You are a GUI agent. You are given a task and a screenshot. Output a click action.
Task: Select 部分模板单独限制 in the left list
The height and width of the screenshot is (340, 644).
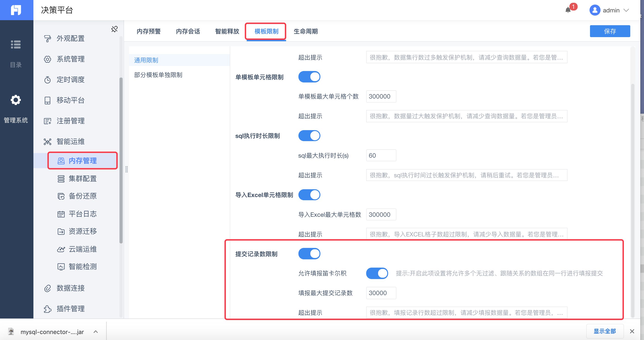click(x=179, y=75)
